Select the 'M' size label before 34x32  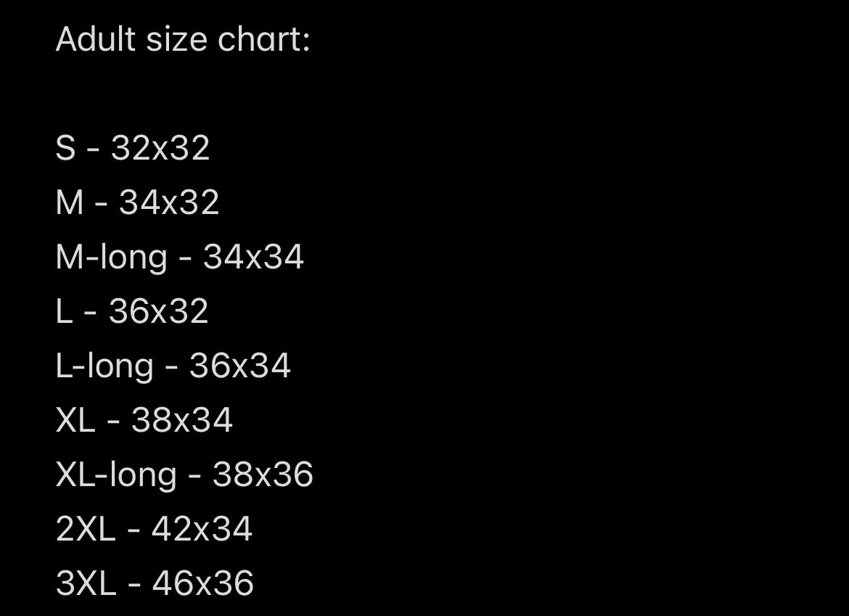[70, 202]
